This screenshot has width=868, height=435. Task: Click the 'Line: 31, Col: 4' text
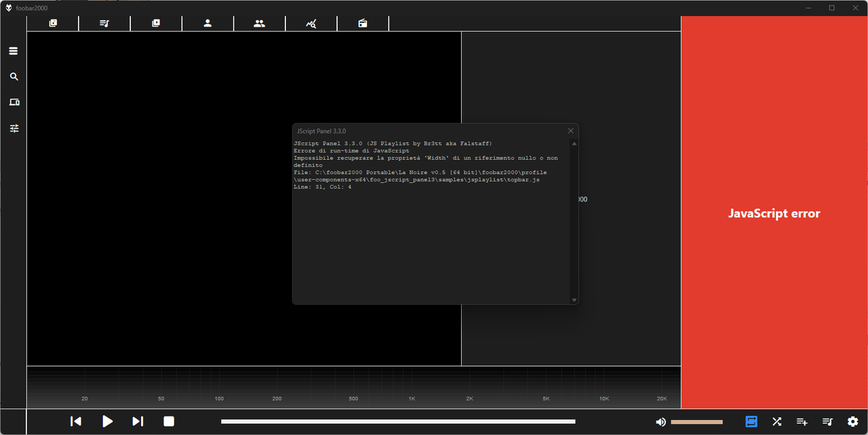coord(323,187)
